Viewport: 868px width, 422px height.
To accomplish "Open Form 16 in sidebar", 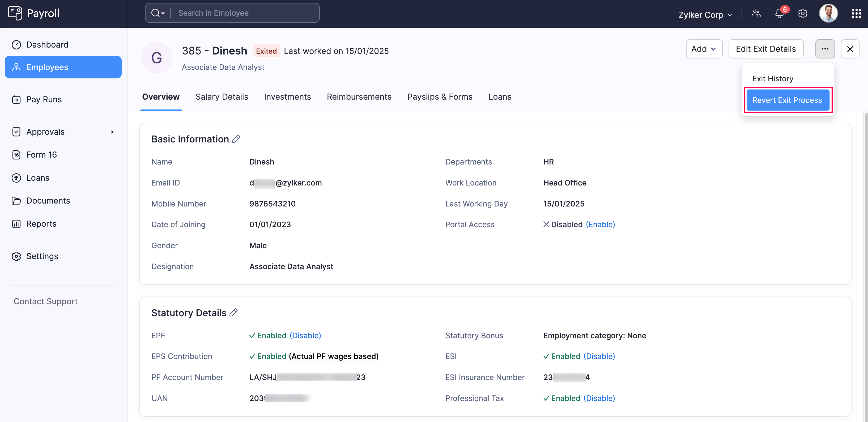I will (x=41, y=155).
